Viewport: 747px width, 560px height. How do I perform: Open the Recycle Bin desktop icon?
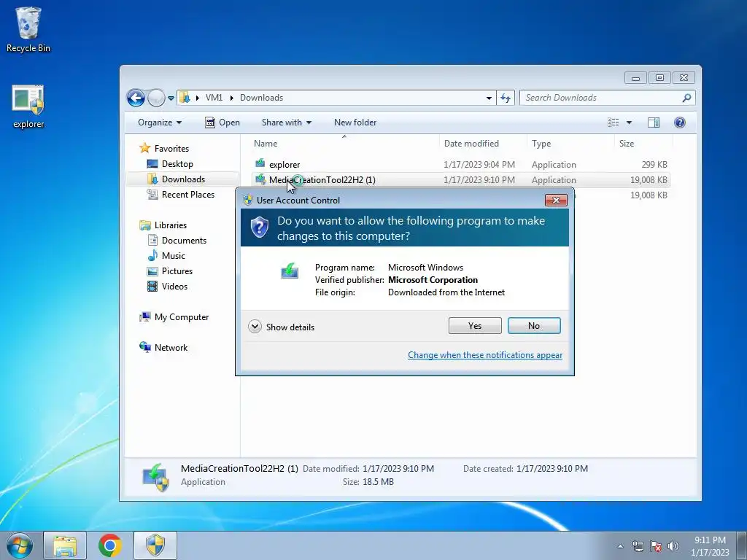pyautogui.click(x=28, y=29)
